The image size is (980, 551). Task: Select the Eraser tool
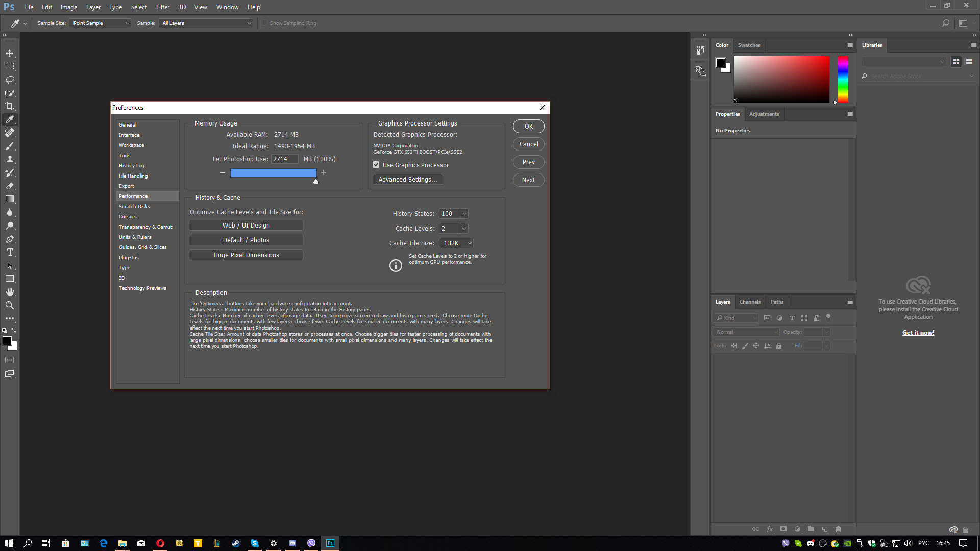10,186
